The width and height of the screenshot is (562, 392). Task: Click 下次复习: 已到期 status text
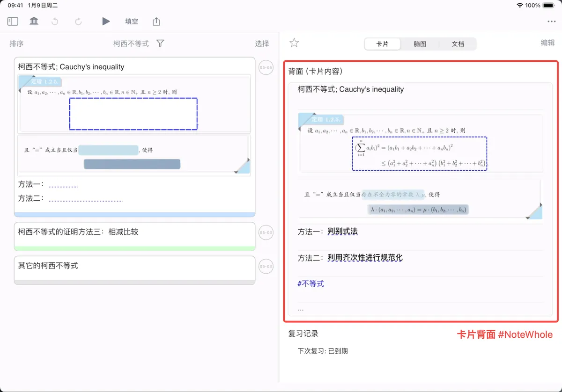click(x=323, y=351)
